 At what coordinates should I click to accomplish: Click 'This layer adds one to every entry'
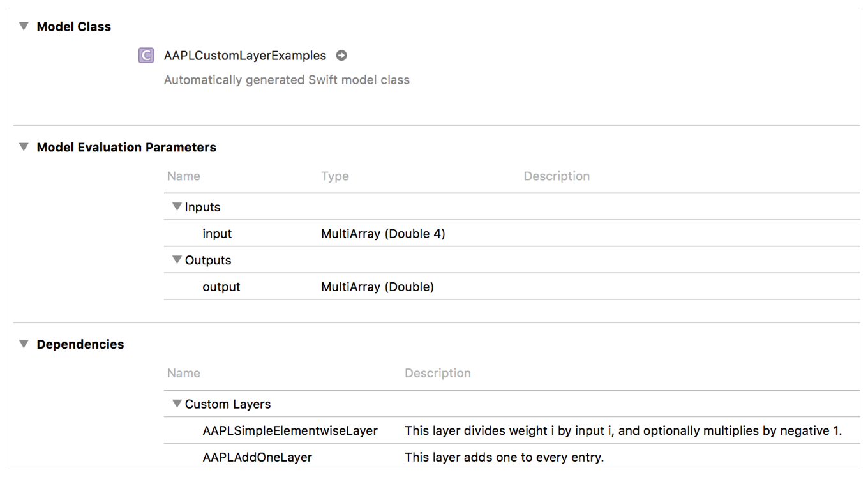(x=504, y=457)
